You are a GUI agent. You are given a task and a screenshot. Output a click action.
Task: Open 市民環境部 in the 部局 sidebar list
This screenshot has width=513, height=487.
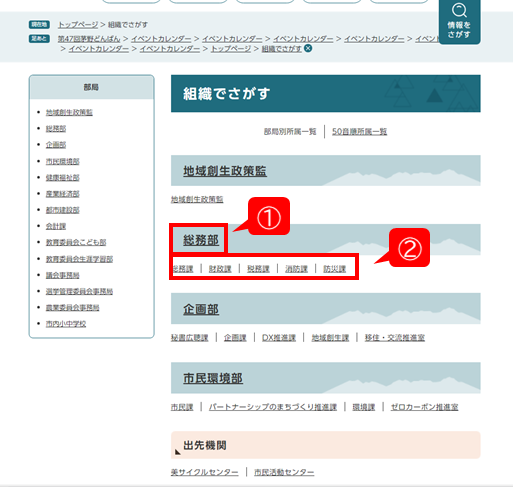(62, 161)
